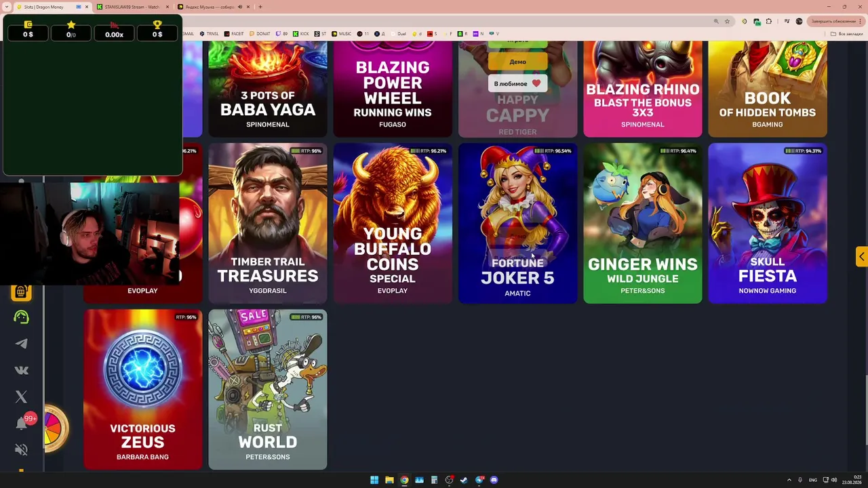Open Fortune Joker 5 slot
868x488 pixels.
(x=517, y=223)
